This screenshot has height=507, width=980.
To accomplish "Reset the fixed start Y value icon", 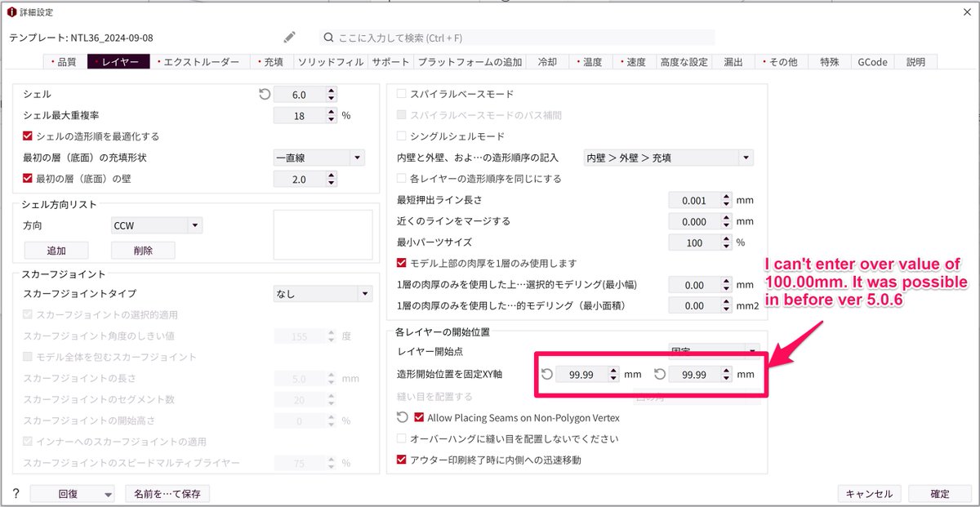I will (x=660, y=374).
